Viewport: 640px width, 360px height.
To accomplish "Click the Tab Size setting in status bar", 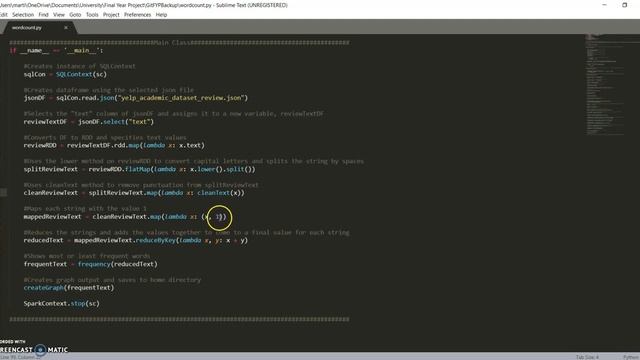I will 587,357.
